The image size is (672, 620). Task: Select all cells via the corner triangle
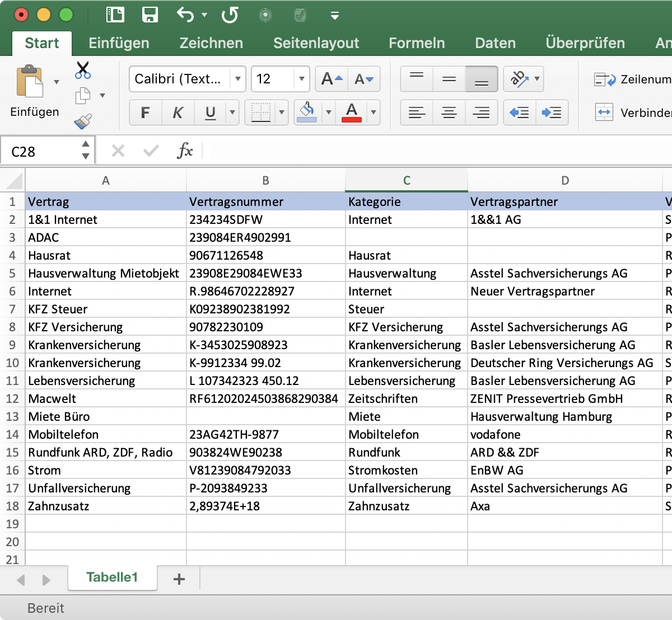[x=13, y=180]
